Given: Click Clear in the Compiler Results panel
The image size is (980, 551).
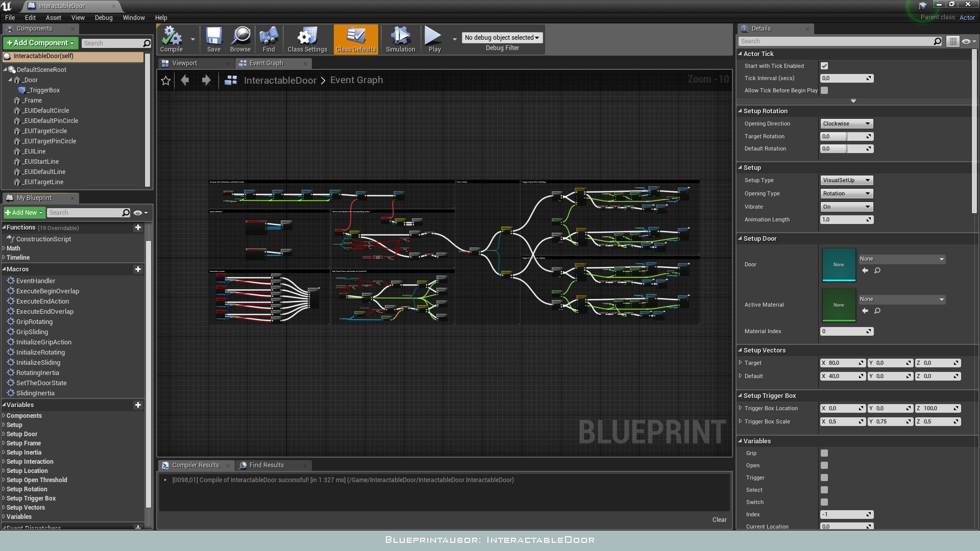Looking at the screenshot, I should pyautogui.click(x=720, y=519).
